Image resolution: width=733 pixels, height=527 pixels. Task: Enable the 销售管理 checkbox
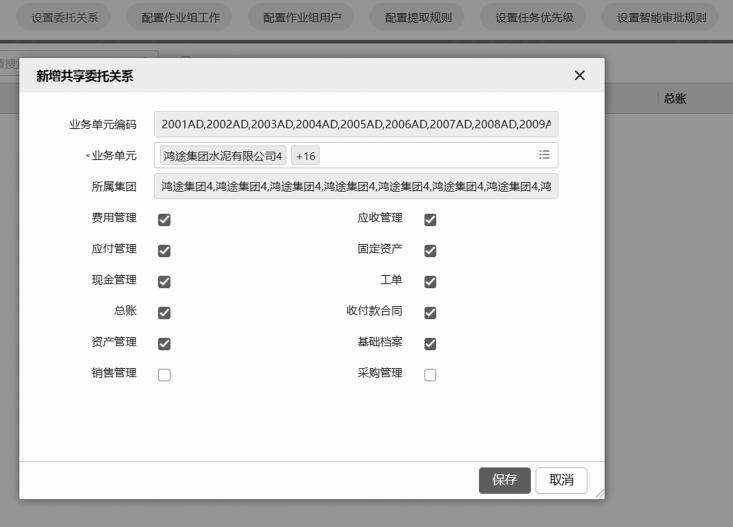pos(164,374)
